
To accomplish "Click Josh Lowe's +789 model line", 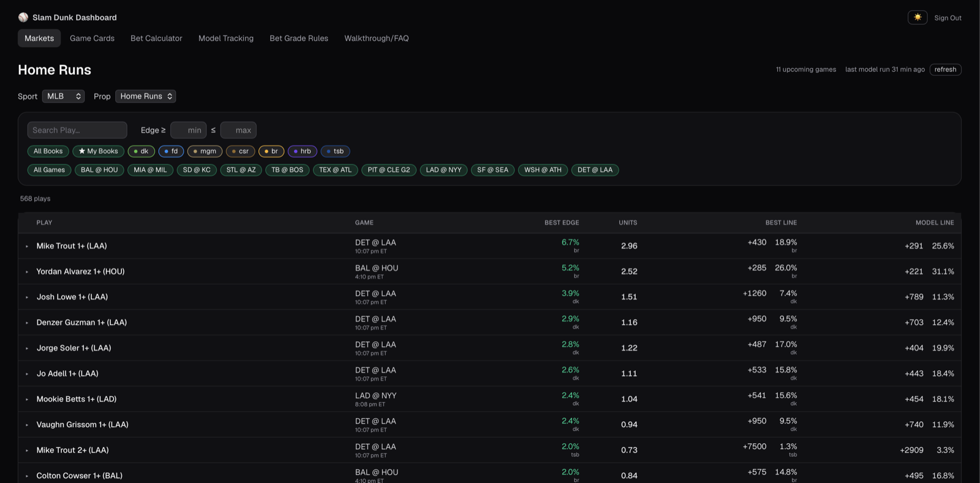I will click(x=914, y=297).
